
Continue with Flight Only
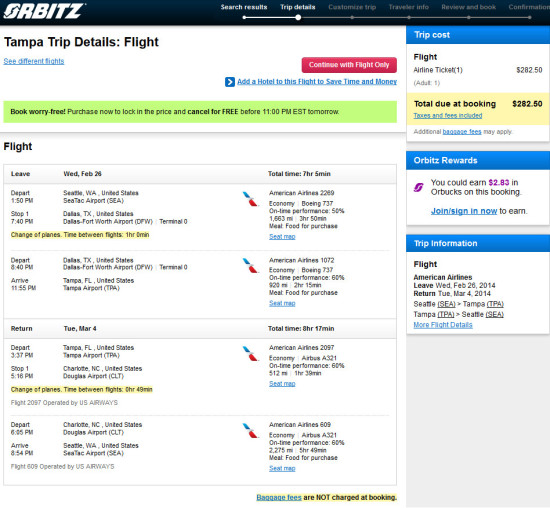(x=349, y=65)
